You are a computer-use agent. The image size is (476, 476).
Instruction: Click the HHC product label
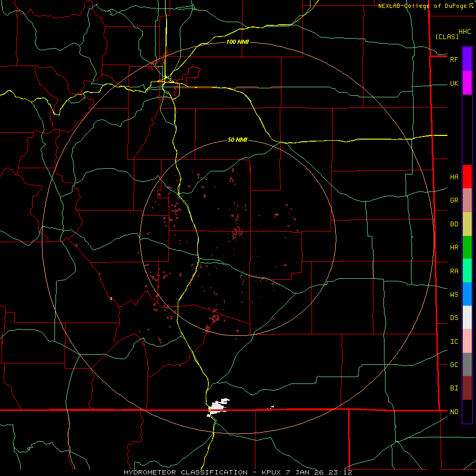point(465,32)
